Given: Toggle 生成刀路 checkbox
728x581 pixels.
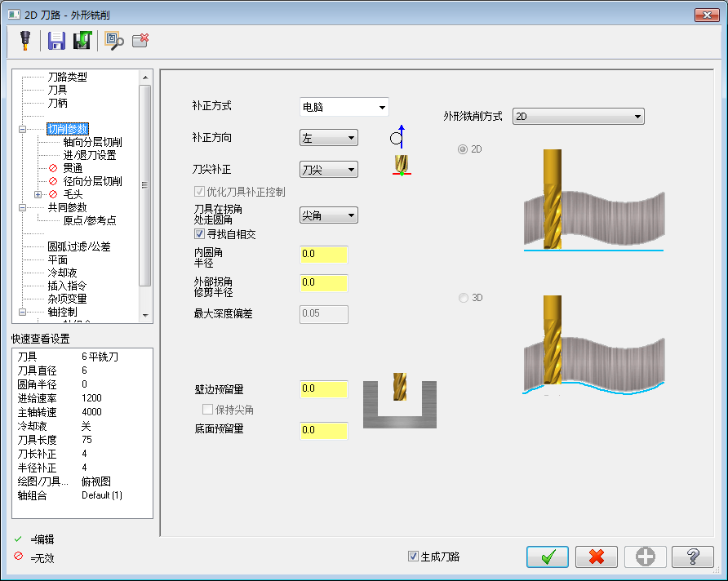Looking at the screenshot, I should [413, 556].
